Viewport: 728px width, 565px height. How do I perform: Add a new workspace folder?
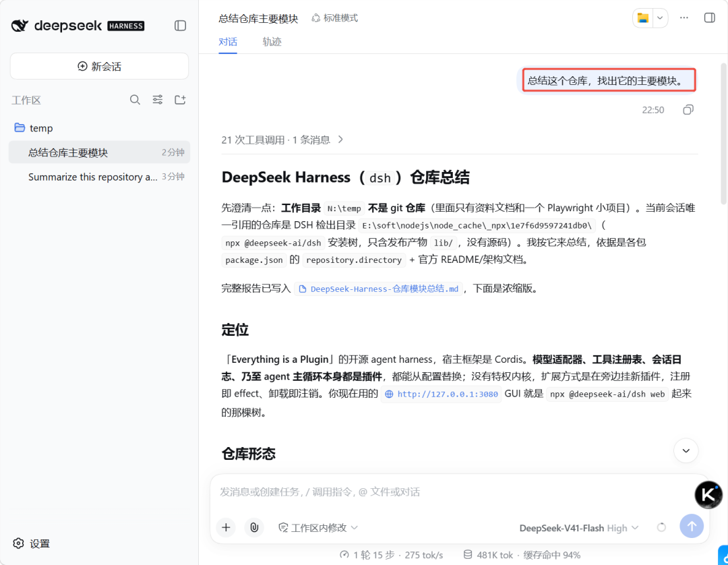(180, 100)
